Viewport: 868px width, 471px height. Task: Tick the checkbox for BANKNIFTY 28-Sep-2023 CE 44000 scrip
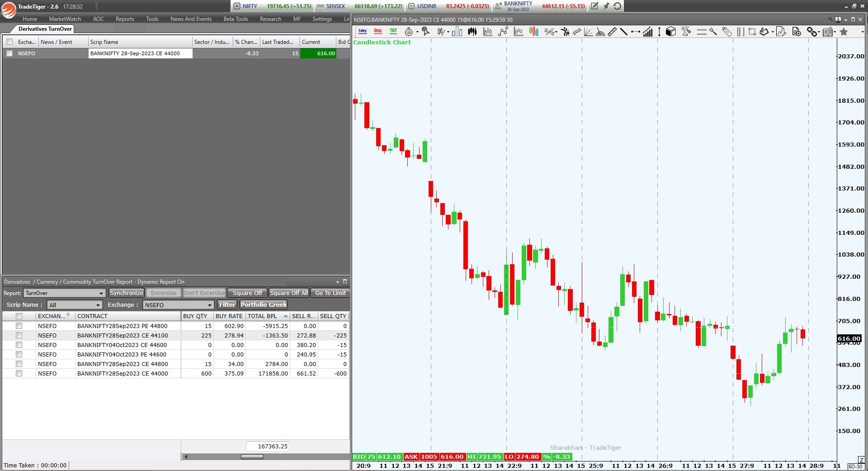[9, 53]
